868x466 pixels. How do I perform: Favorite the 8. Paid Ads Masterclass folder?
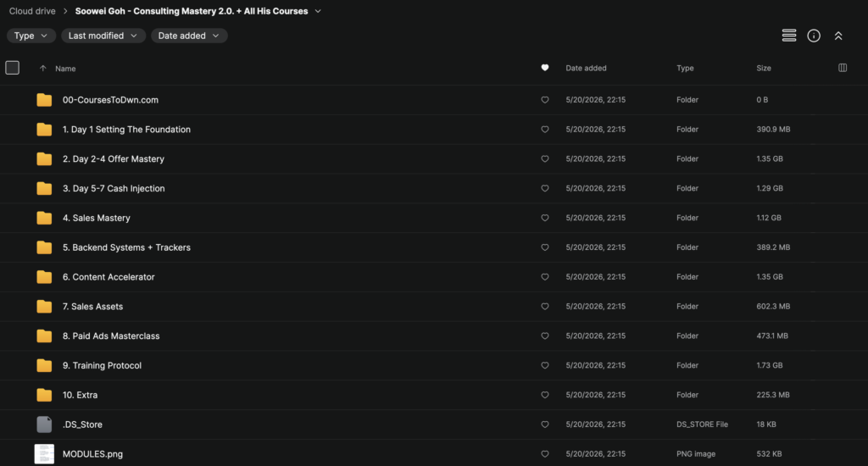coord(545,336)
